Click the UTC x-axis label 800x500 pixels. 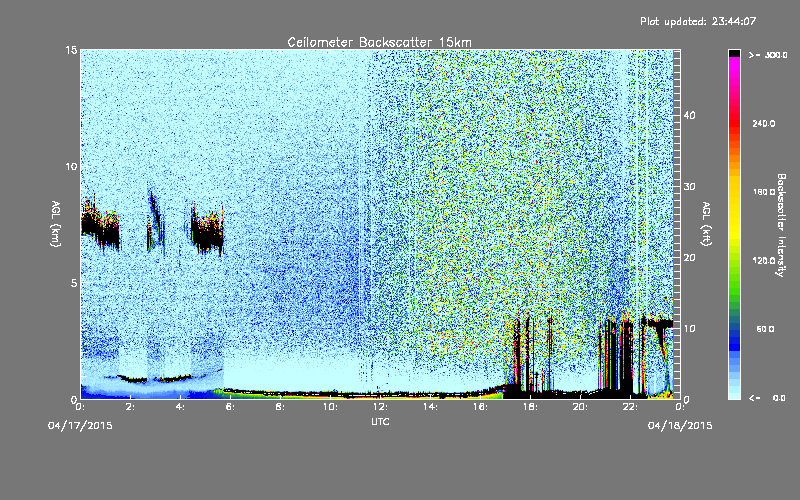pyautogui.click(x=380, y=421)
